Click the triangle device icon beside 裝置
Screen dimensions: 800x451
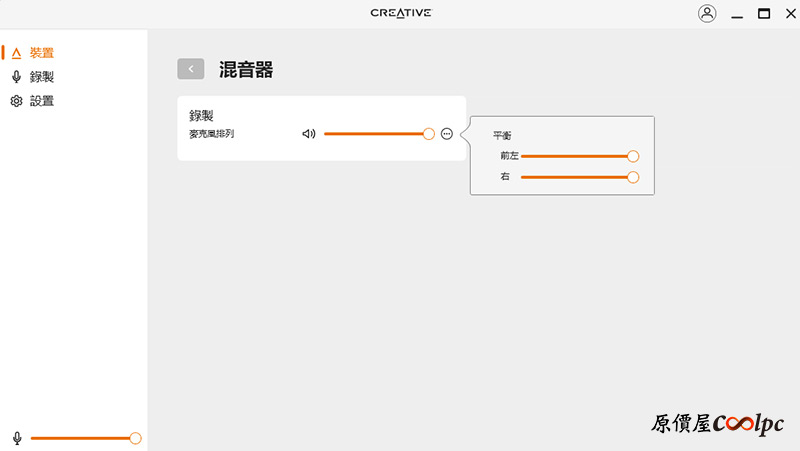click(x=16, y=53)
